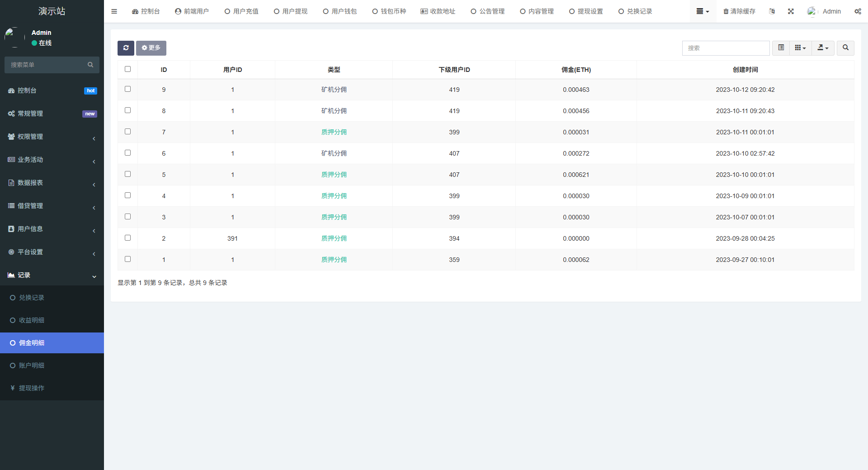Click the refresh icon above the table
Screen dimensions: 868x470
pyautogui.click(x=126, y=48)
